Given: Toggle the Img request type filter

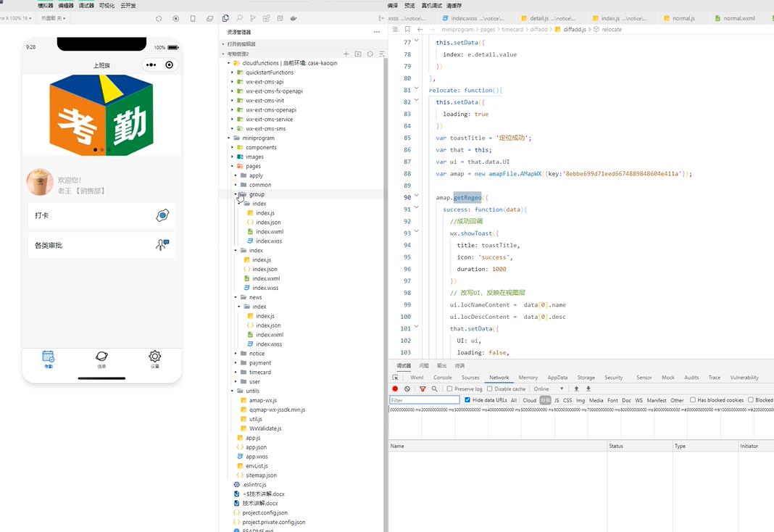Looking at the screenshot, I should [580, 400].
